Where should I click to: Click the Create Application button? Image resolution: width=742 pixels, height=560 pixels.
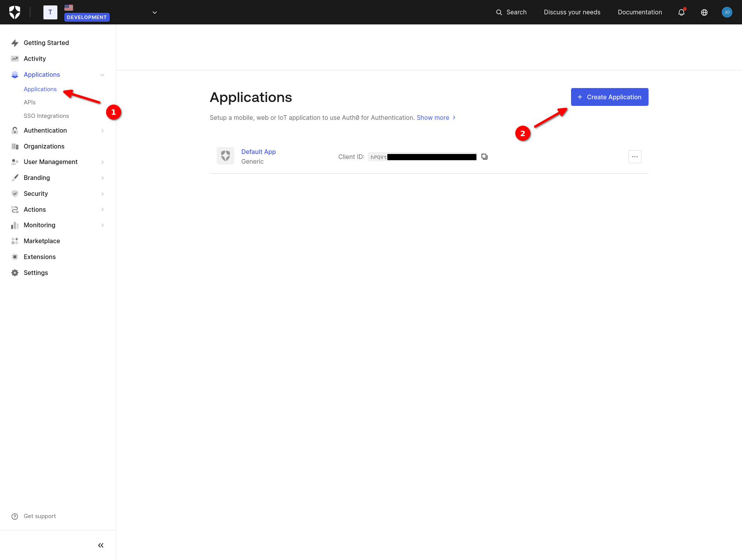coord(609,97)
